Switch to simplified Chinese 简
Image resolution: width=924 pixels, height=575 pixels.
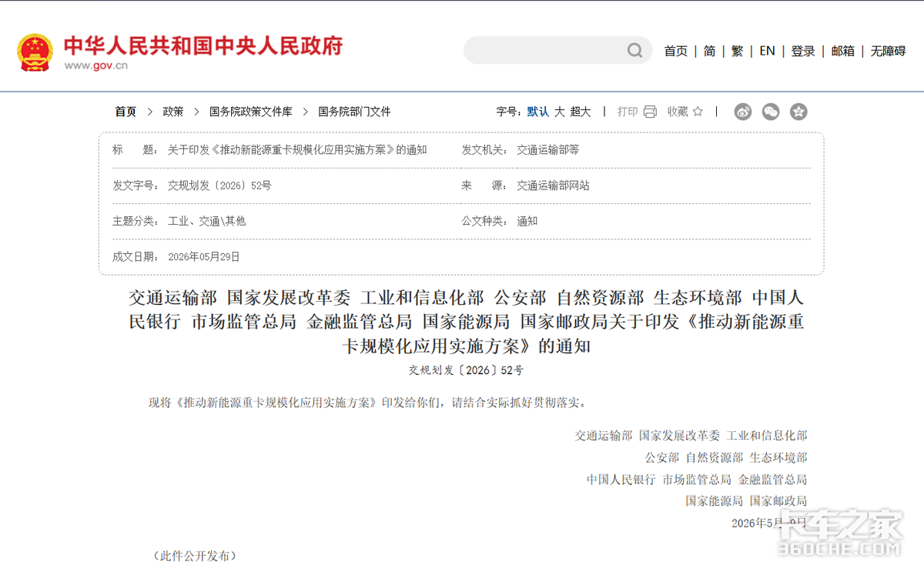click(709, 51)
